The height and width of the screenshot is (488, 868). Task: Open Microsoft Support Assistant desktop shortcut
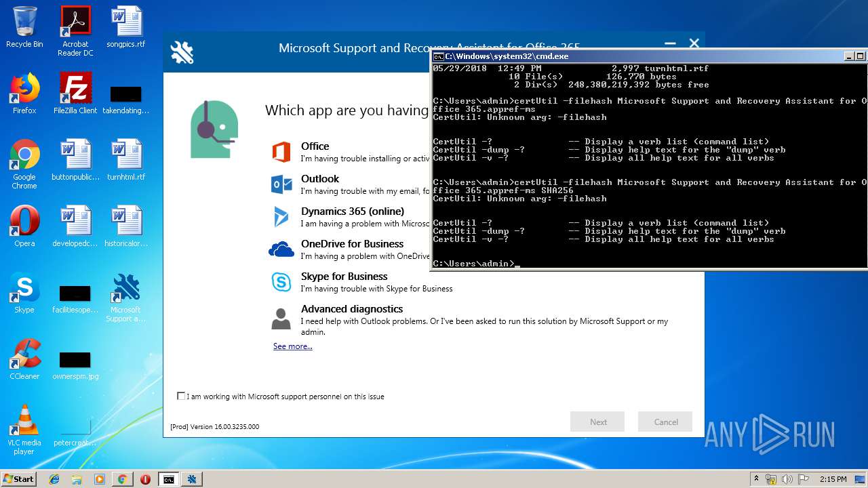[x=126, y=297]
